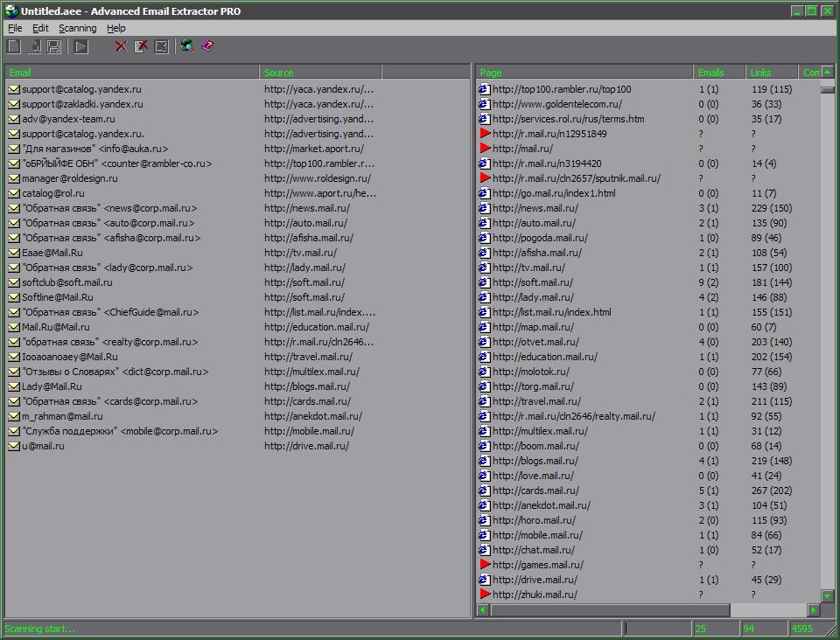Click envelope icon beside catalog@rol.ru
This screenshot has height=640, width=840.
coord(14,194)
